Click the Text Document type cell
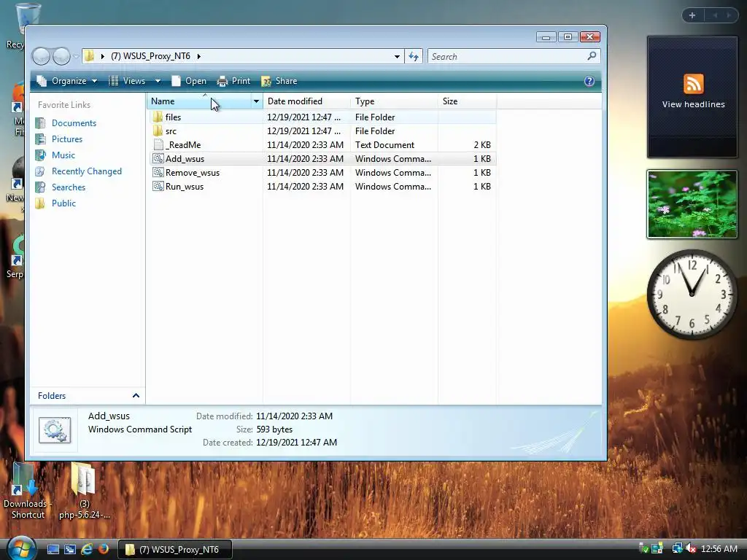Viewport: 747px width, 560px height. tap(384, 145)
